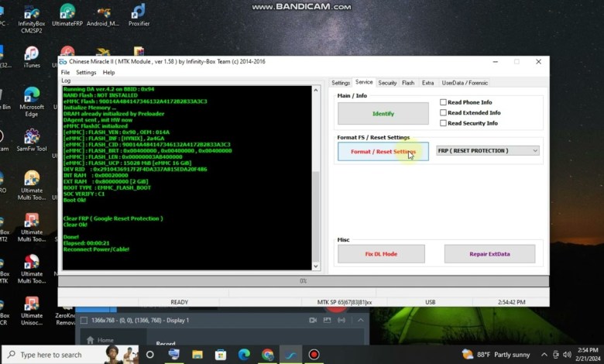
Task: Open Microsoft Edge desktop shortcut
Action: click(x=32, y=101)
